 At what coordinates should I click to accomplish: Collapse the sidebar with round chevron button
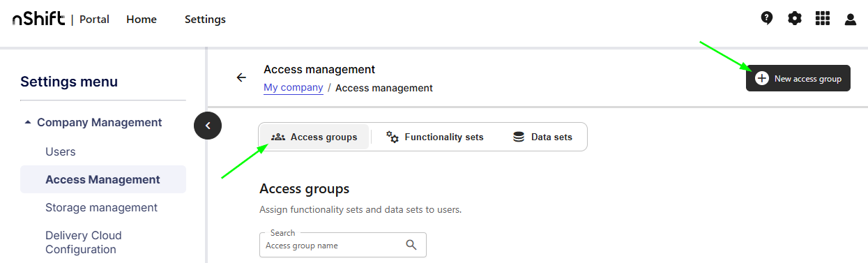[208, 126]
